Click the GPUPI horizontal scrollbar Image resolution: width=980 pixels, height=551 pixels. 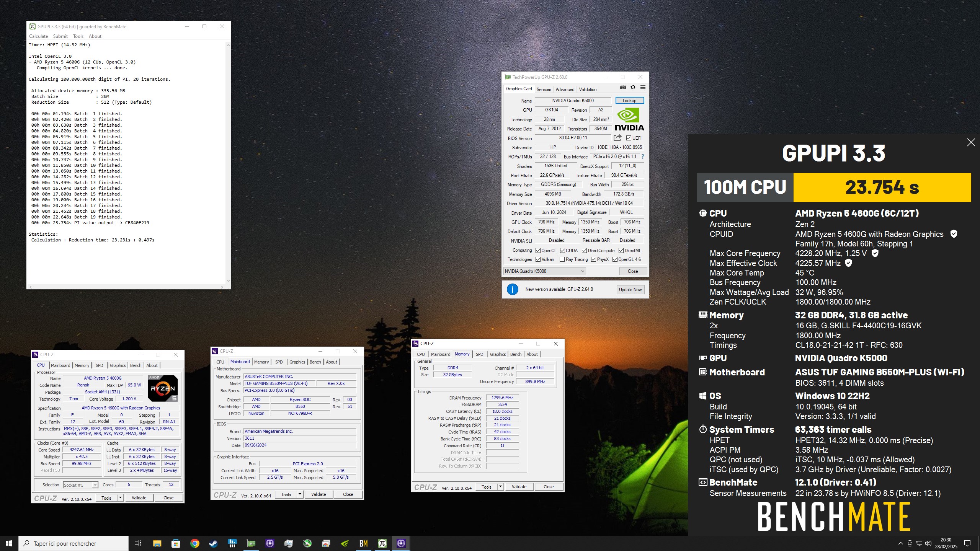126,287
